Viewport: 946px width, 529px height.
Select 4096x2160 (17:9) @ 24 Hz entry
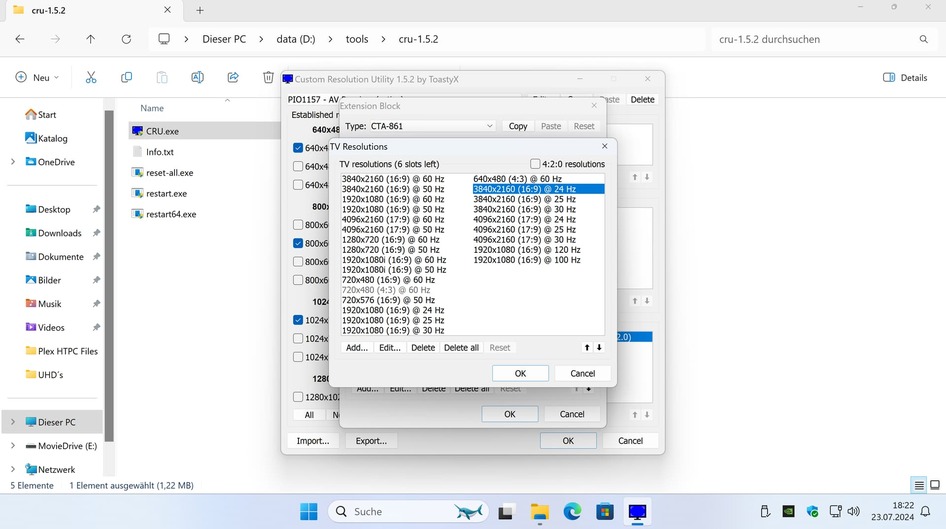(524, 220)
